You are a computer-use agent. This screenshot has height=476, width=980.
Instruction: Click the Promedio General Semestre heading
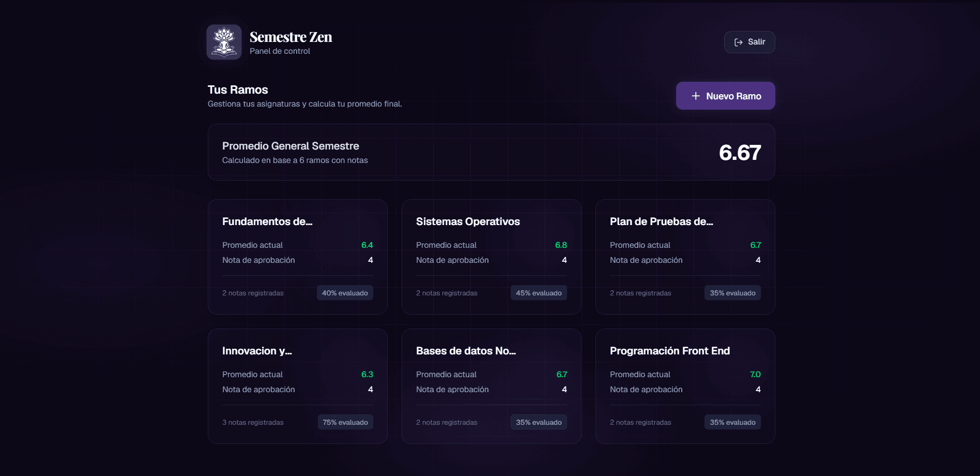pos(290,146)
